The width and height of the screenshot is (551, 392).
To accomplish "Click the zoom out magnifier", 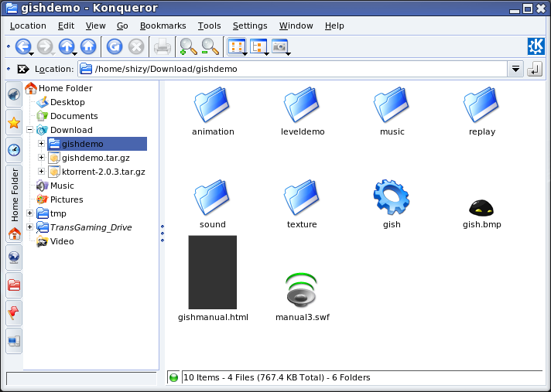I will (209, 46).
